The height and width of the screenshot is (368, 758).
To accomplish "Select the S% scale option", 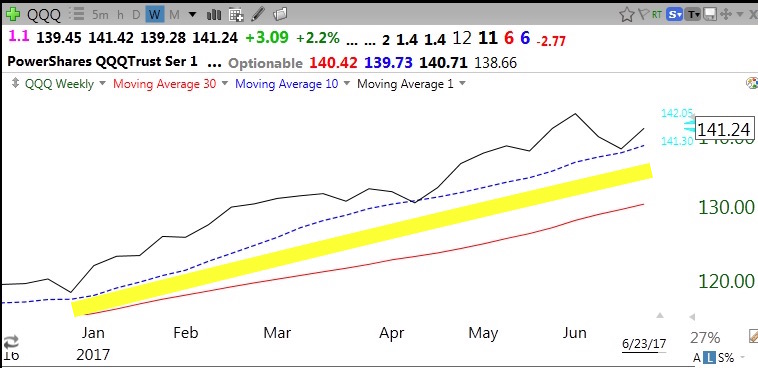I will tap(725, 358).
